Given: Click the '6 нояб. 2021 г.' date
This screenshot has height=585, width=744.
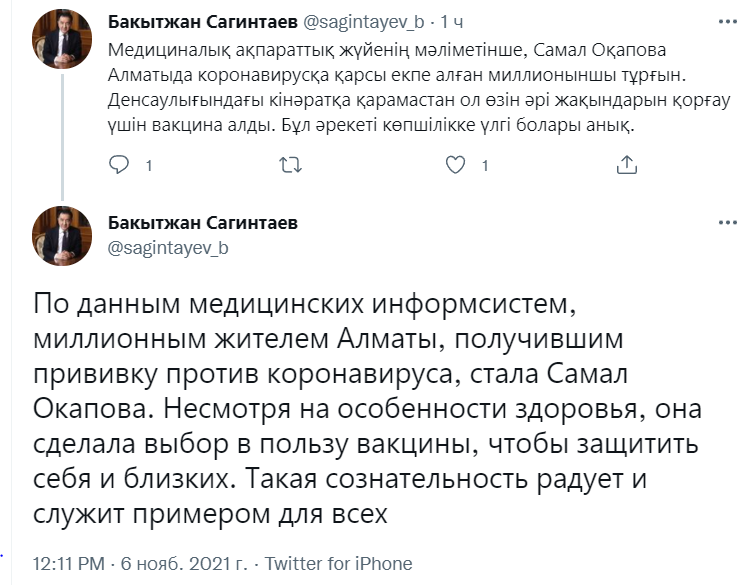Looking at the screenshot, I should pos(186,564).
